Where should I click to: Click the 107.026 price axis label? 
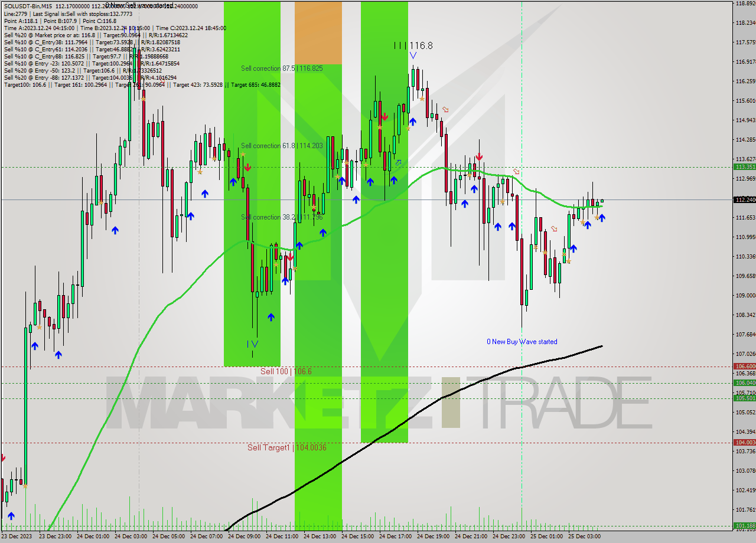(746, 354)
